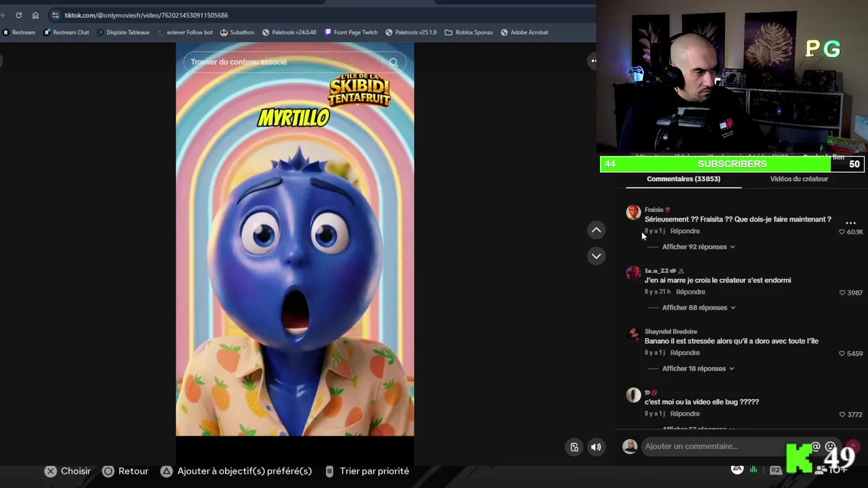
Task: Like the comment with 3987 likes
Action: point(850,293)
